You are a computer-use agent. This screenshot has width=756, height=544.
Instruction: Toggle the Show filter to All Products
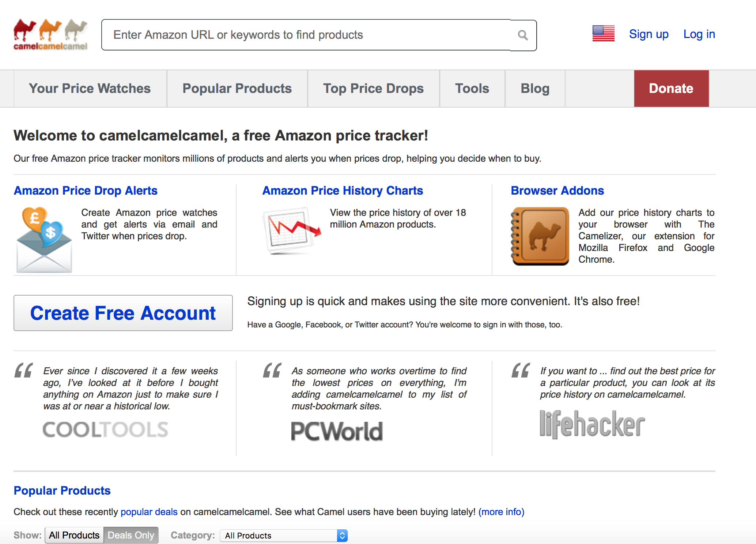(74, 535)
